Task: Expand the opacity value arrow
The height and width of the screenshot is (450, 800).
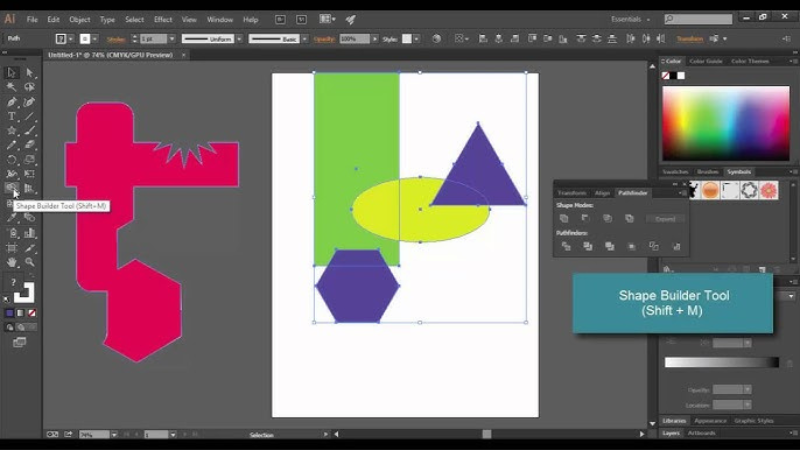Action: click(375, 39)
